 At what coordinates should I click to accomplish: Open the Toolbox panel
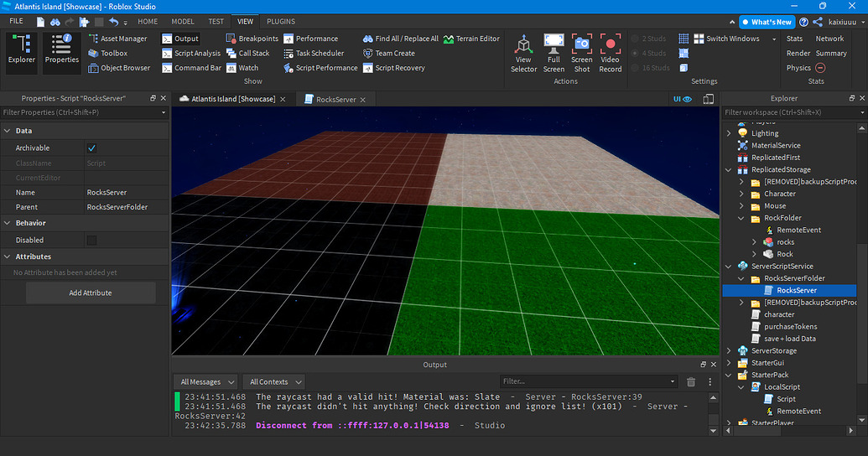108,53
